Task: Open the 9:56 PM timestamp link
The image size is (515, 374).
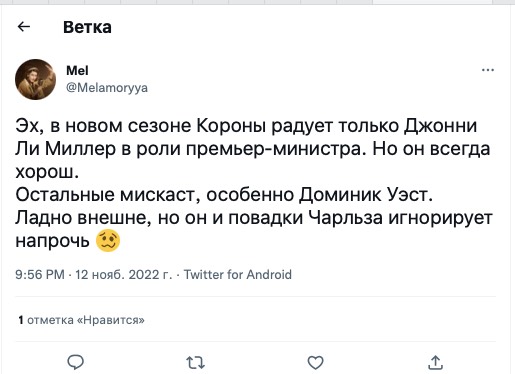Action: pos(40,275)
